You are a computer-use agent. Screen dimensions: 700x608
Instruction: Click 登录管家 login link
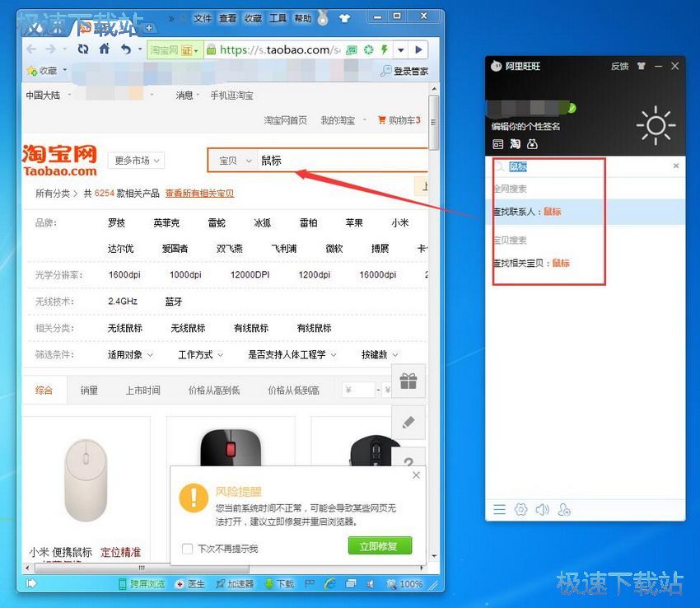coord(404,71)
